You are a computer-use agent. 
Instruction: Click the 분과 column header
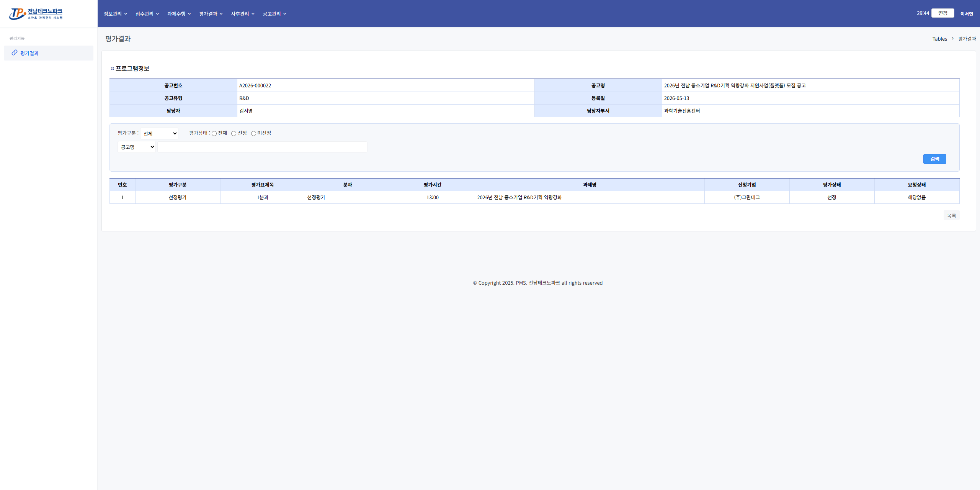point(348,185)
